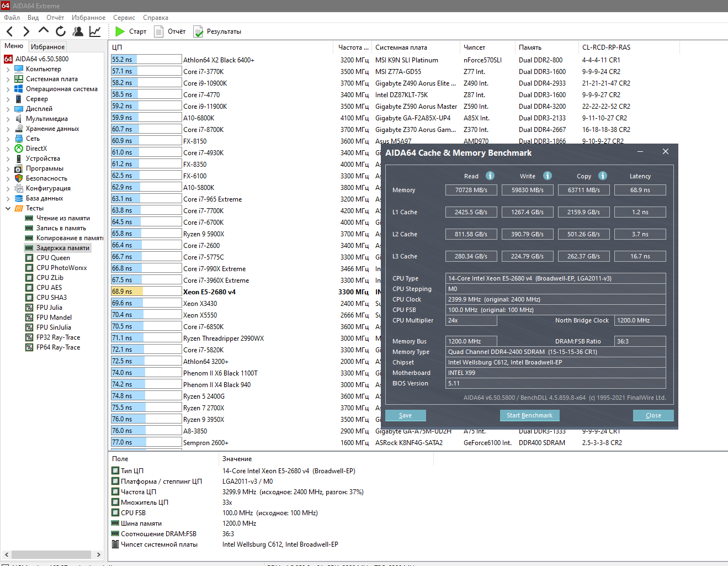Open the Отчёт menu in the menu bar

pyautogui.click(x=55, y=18)
